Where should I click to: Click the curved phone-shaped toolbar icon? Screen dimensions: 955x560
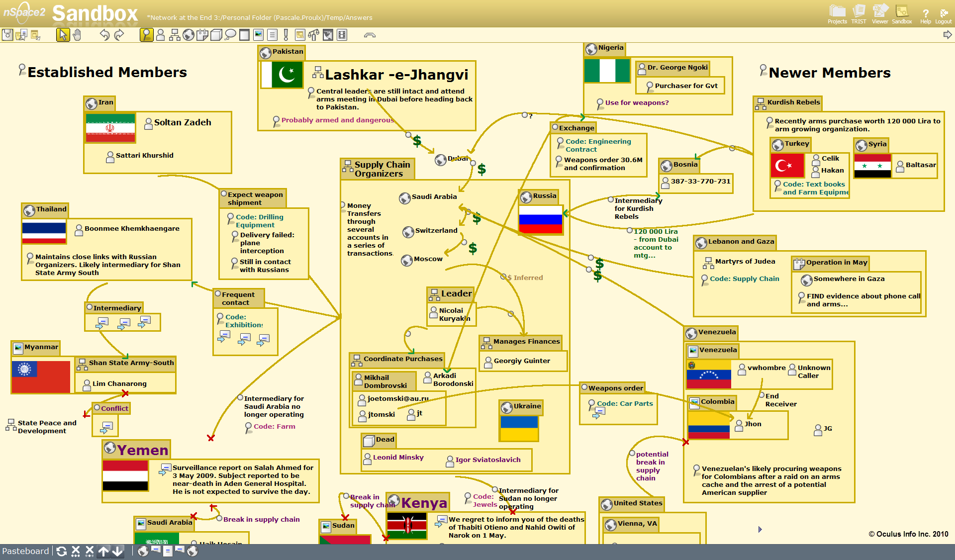point(370,35)
